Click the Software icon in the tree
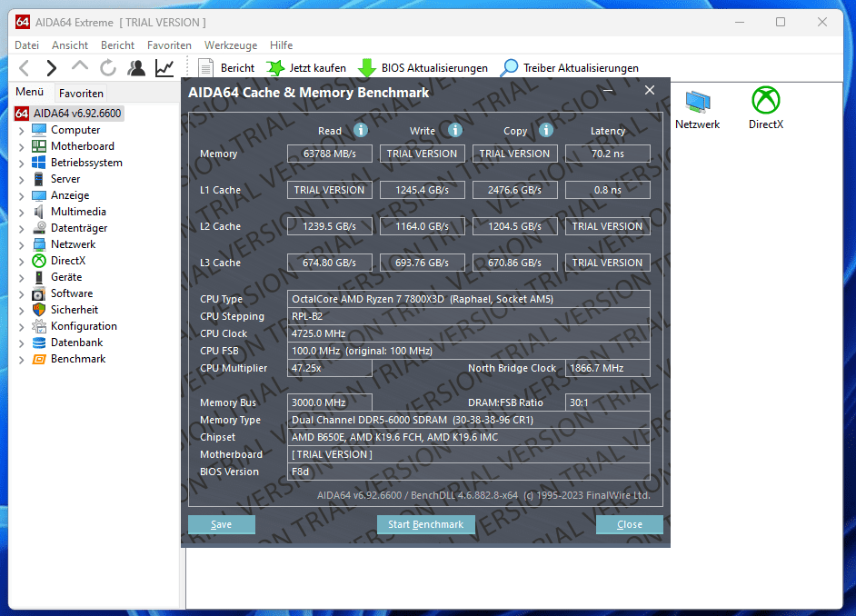This screenshot has height=616, width=856. [x=39, y=293]
